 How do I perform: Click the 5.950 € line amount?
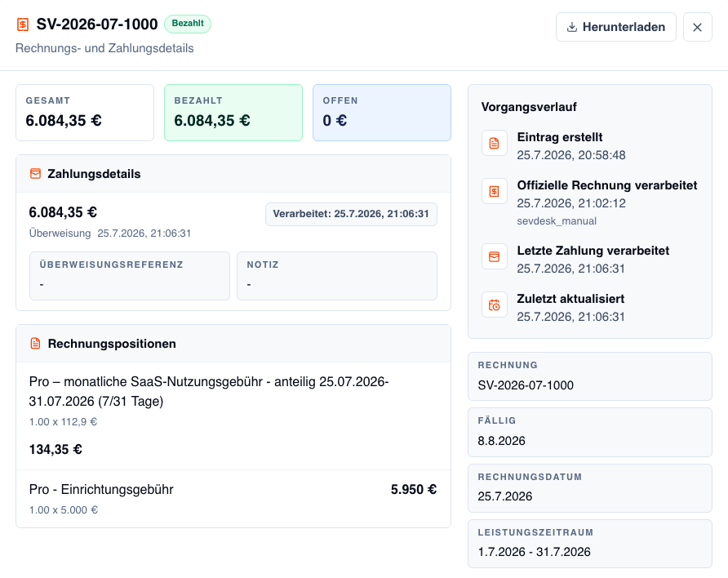[x=414, y=489]
